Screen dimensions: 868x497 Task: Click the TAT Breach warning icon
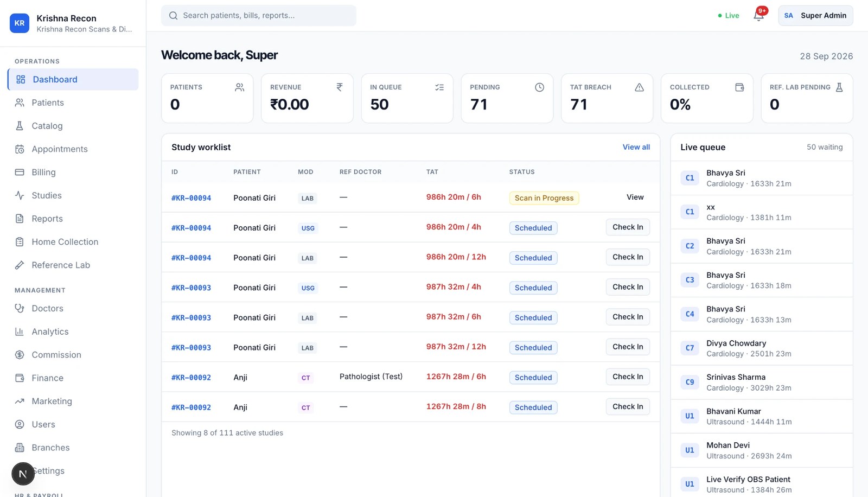[x=639, y=87]
